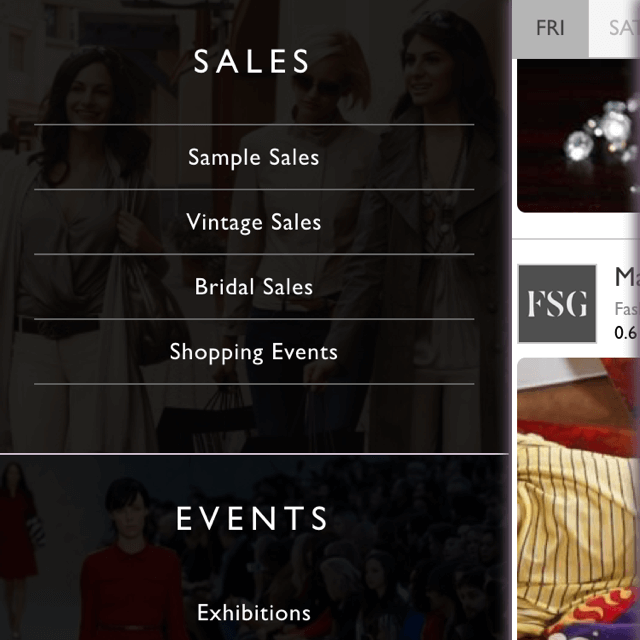The image size is (640, 640).
Task: Switch to the SAT day tab
Action: (x=615, y=29)
